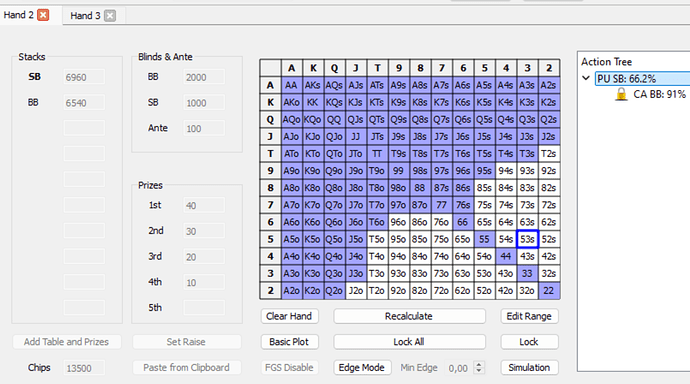Click the Ante field showing 100
This screenshot has width=690, height=384.
click(x=204, y=128)
